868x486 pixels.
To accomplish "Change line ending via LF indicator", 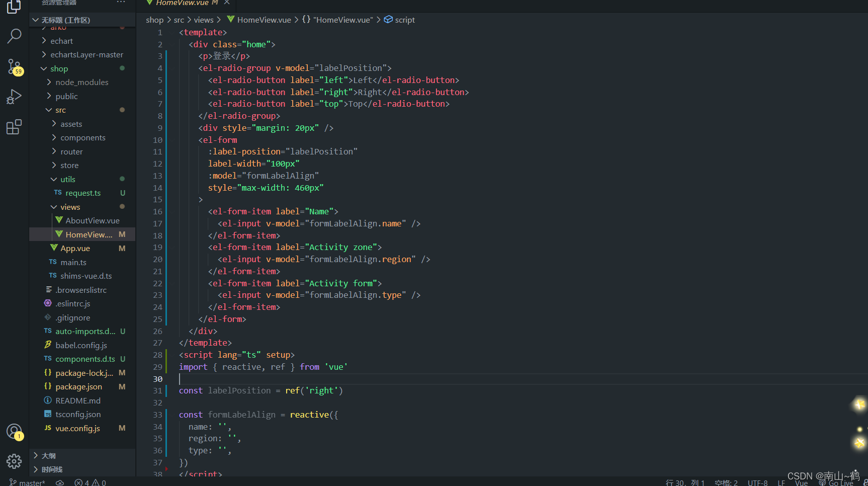I will pos(781,482).
